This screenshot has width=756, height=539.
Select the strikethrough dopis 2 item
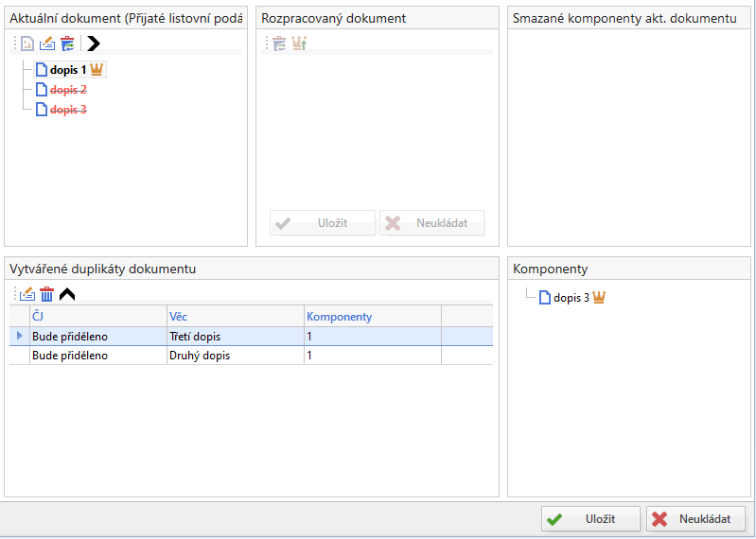pyautogui.click(x=67, y=90)
